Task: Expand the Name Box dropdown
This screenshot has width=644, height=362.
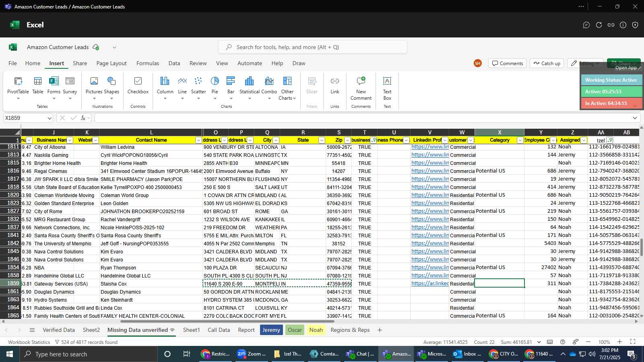Action: coord(50,118)
